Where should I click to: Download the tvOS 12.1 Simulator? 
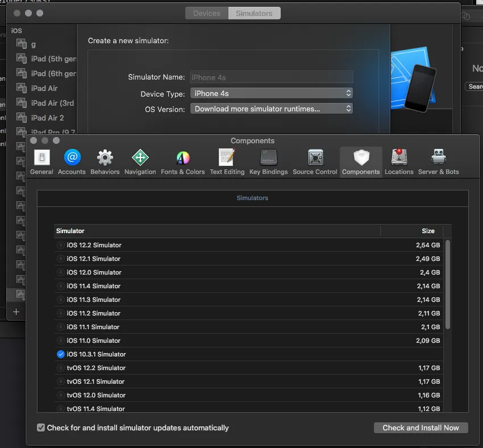[60, 381]
